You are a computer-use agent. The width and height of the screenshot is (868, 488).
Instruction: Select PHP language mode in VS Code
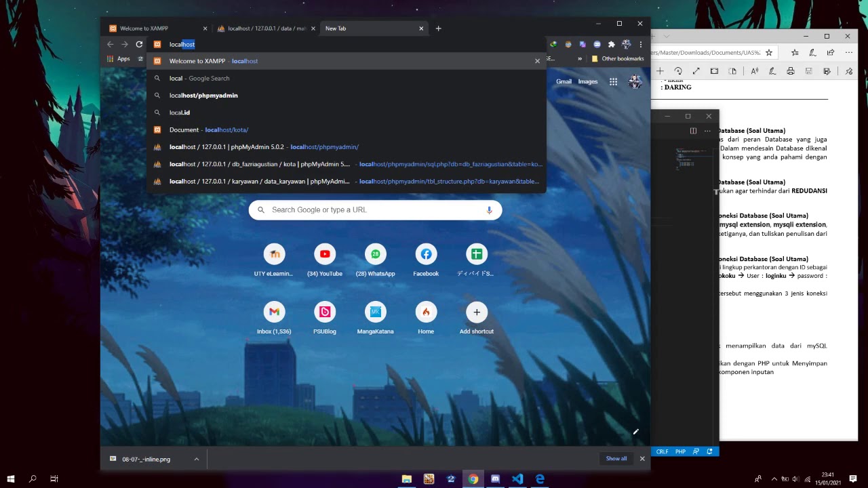coord(680,451)
